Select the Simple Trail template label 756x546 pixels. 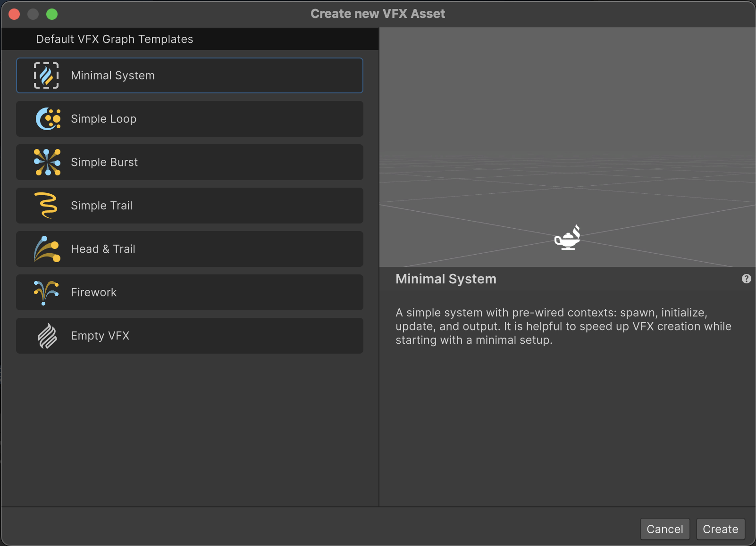coord(101,206)
